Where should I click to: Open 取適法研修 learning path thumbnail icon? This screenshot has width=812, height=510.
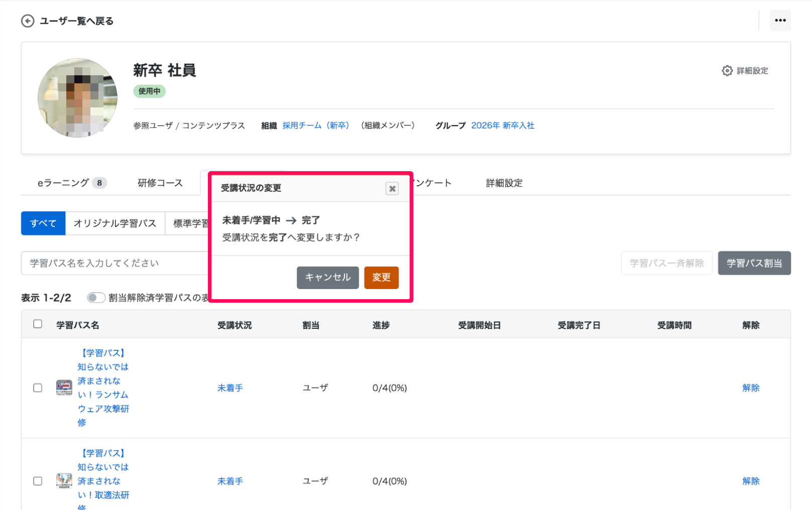pos(64,481)
